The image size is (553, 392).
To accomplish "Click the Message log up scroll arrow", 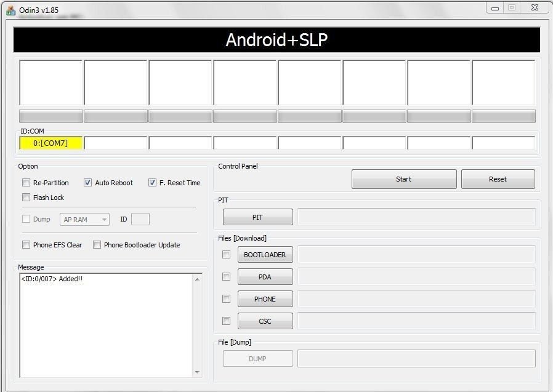I will [197, 279].
